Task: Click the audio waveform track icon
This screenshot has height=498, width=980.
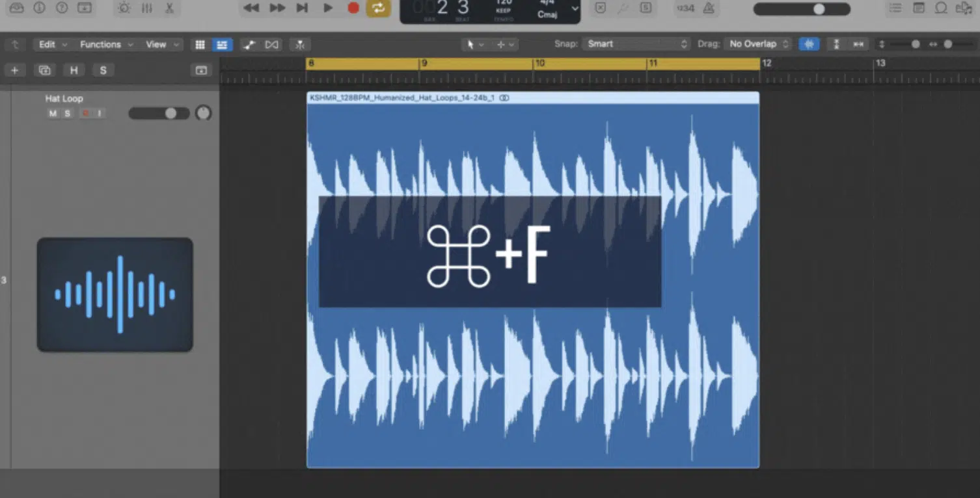Action: [x=115, y=295]
